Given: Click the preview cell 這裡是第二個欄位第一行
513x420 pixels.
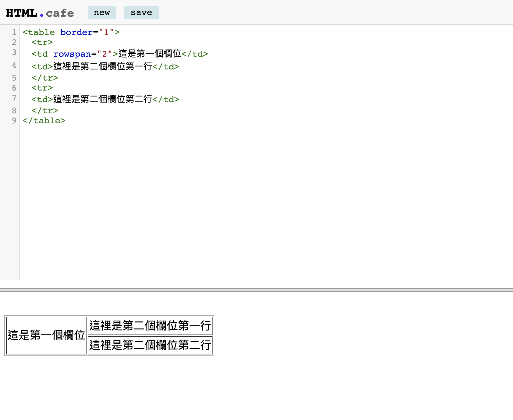Looking at the screenshot, I should pos(150,326).
